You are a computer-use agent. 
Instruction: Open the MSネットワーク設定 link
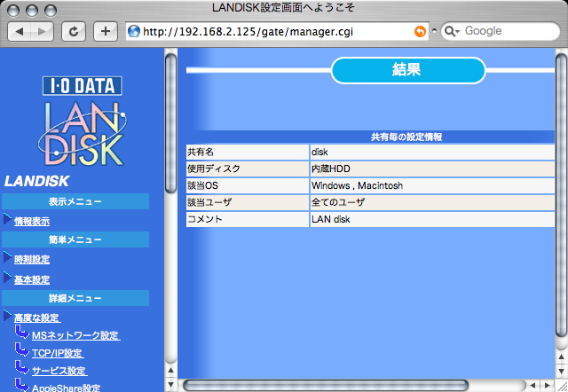point(76,335)
